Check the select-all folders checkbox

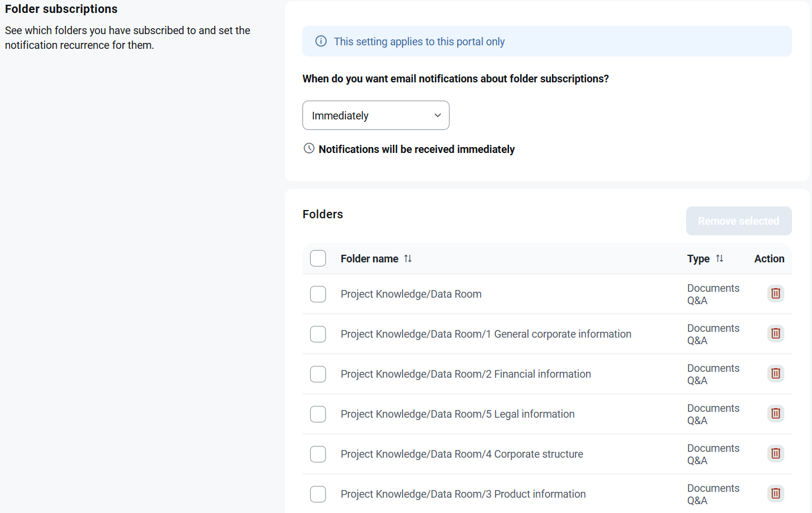tap(318, 258)
